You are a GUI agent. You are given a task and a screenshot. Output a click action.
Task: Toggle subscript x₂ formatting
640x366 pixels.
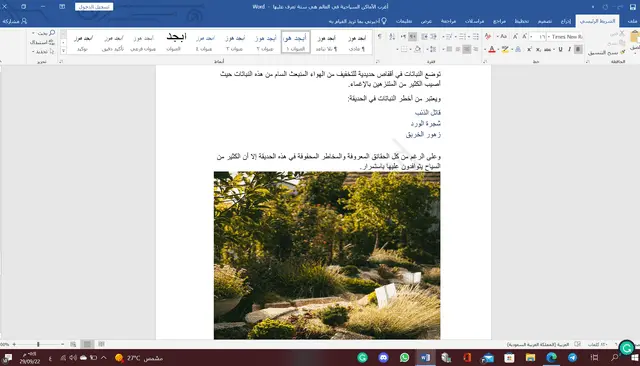[x=538, y=49]
